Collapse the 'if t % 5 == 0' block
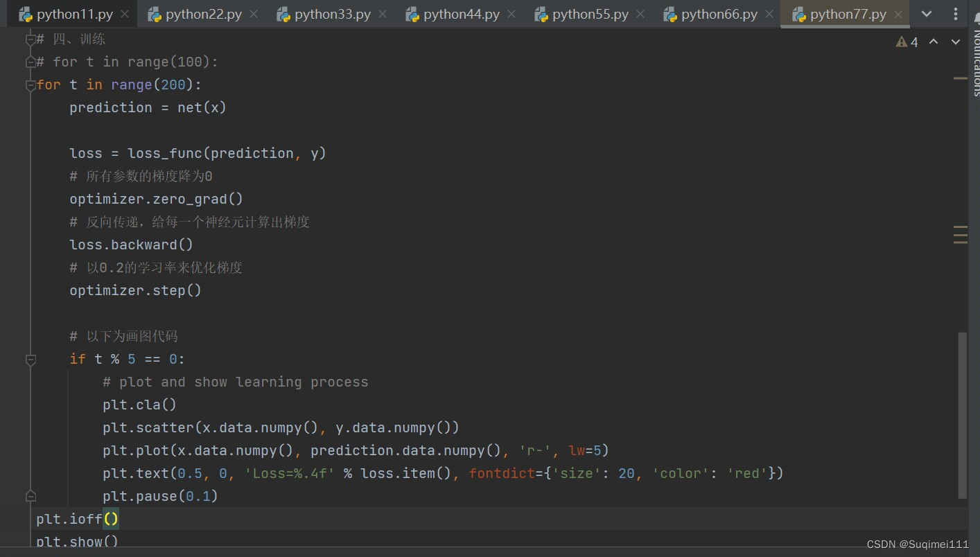Viewport: 980px width, 557px height. coord(30,360)
